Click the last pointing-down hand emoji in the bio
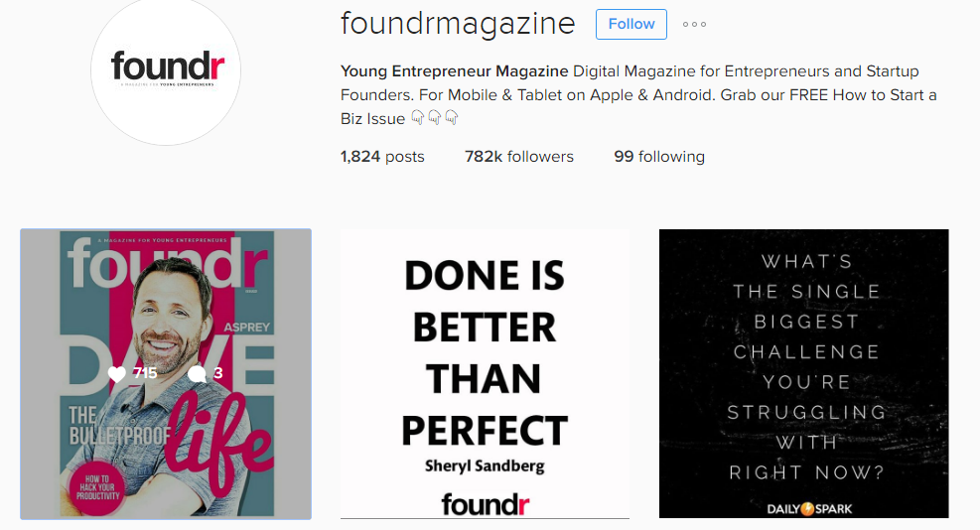 [x=451, y=117]
